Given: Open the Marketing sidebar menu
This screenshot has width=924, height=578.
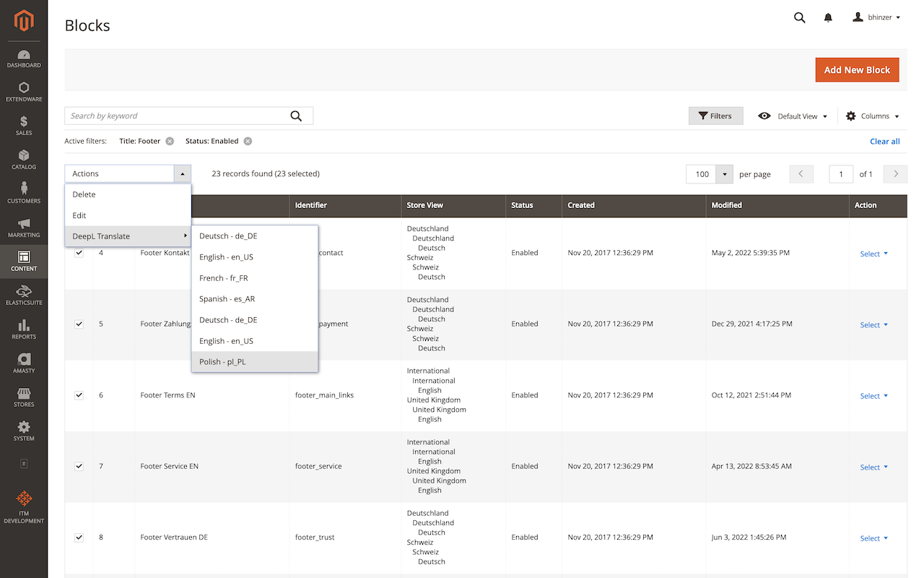Looking at the screenshot, I should pyautogui.click(x=24, y=228).
